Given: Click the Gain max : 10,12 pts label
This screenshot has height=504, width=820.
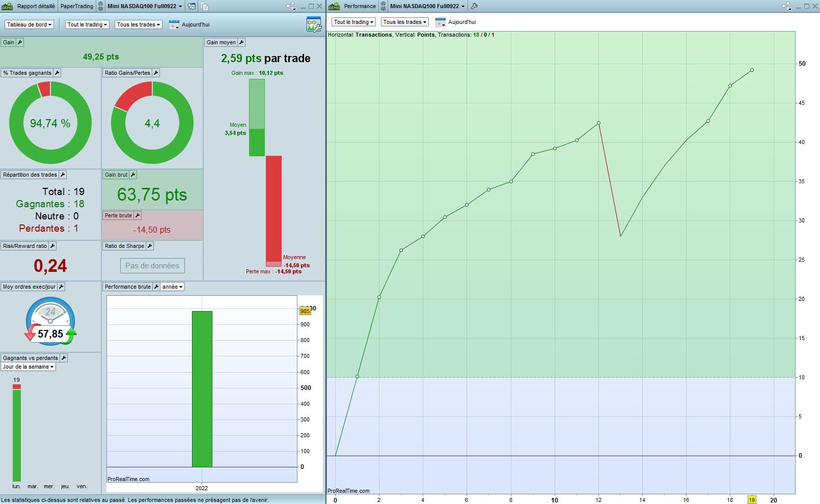Looking at the screenshot, I should [x=257, y=73].
